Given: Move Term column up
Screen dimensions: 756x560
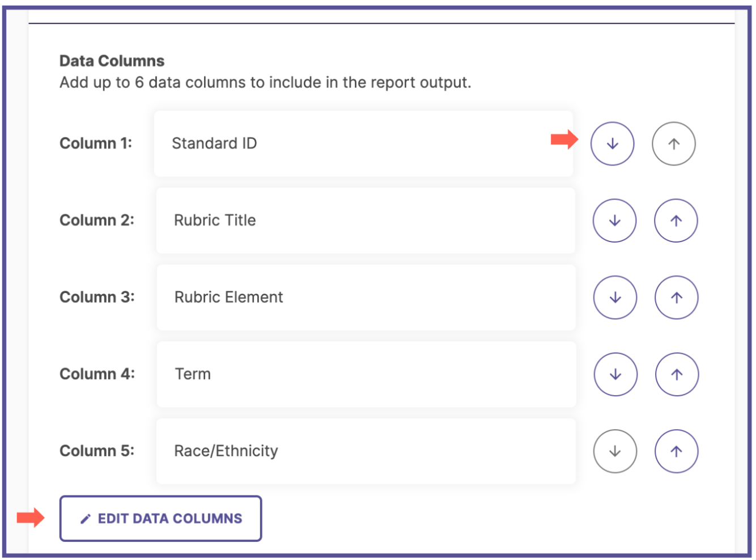Looking at the screenshot, I should (x=677, y=374).
